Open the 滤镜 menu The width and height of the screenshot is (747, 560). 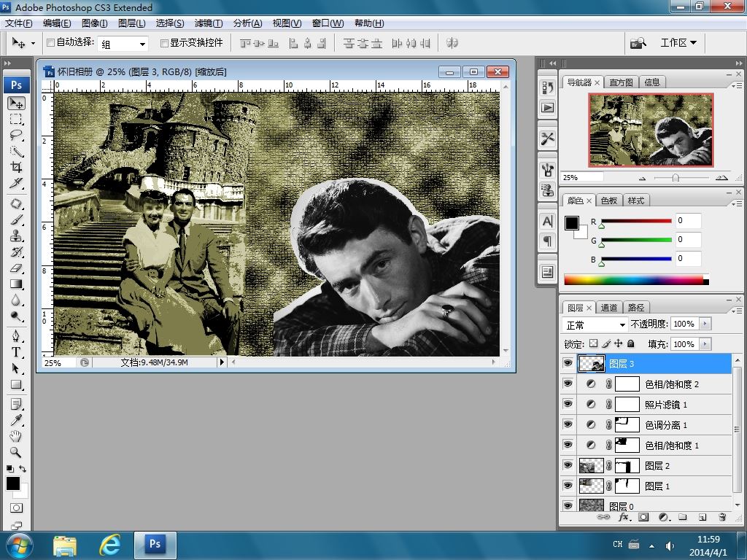pyautogui.click(x=209, y=23)
